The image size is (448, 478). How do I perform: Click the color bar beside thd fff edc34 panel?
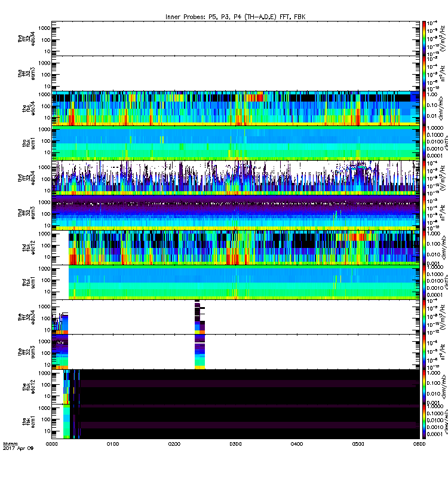[424, 177]
